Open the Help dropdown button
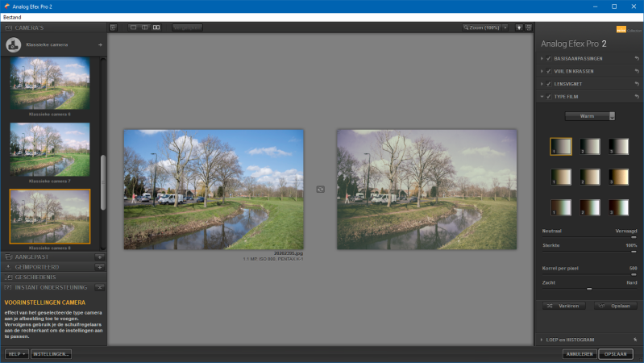644x363 pixels. pos(17,354)
